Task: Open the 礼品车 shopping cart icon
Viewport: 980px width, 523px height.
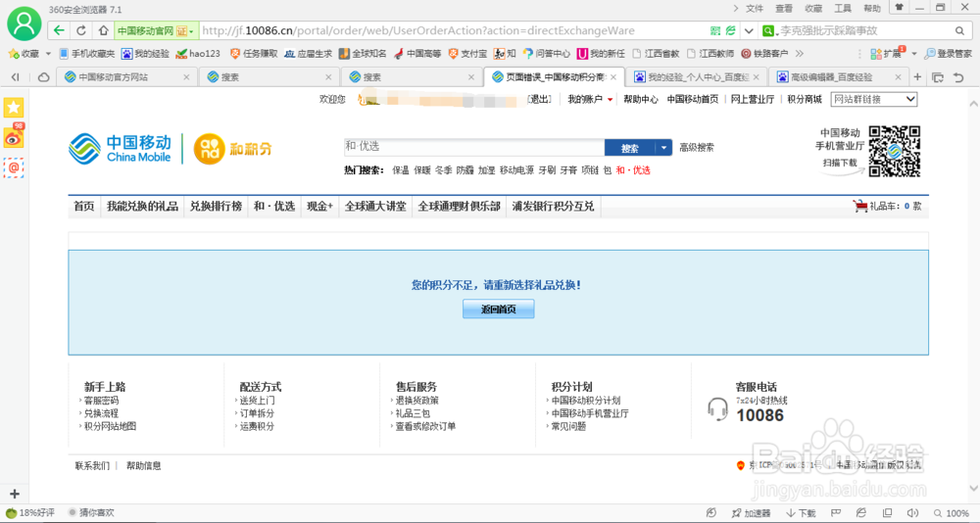Action: (860, 206)
